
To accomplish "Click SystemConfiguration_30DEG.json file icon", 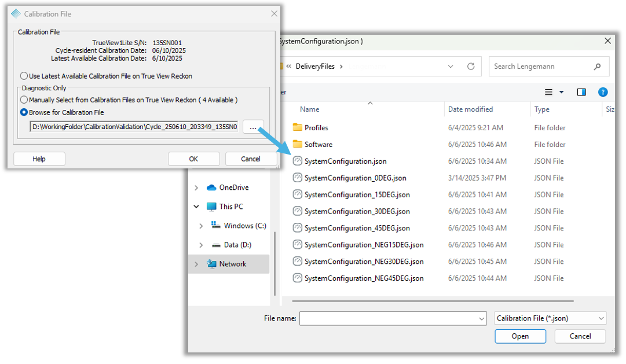I will point(298,211).
